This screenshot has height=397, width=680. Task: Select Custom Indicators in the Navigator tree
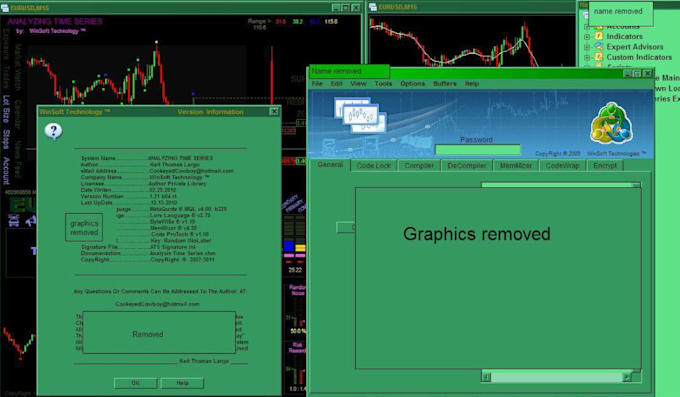pyautogui.click(x=639, y=57)
